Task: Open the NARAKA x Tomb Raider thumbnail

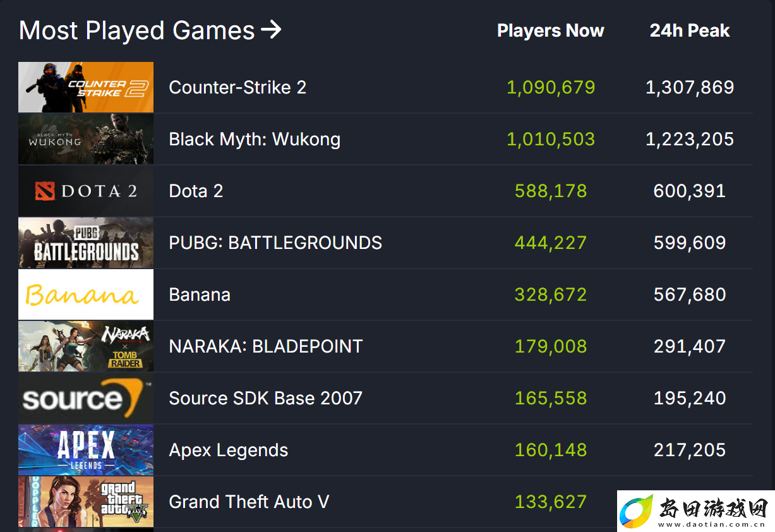Action: [86, 346]
